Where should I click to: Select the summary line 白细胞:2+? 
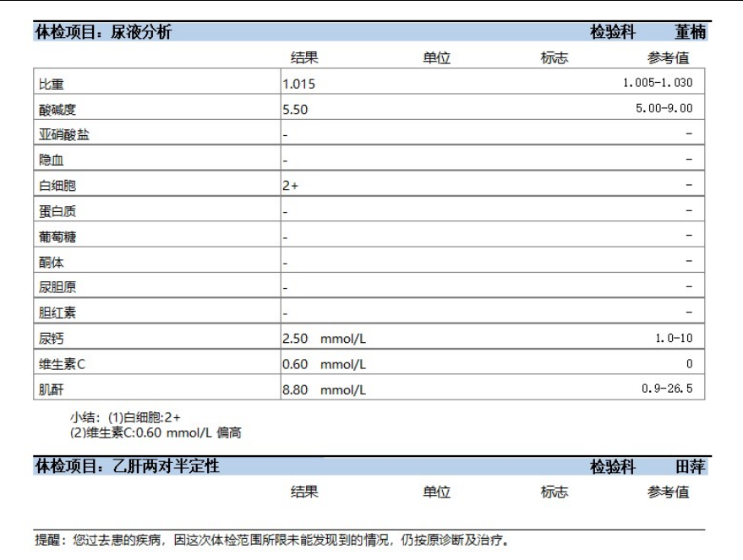pos(125,417)
